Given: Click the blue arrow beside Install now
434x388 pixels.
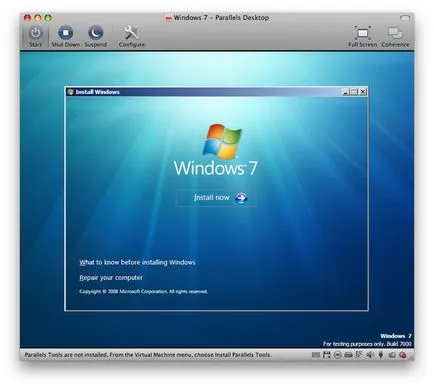Looking at the screenshot, I should (241, 198).
